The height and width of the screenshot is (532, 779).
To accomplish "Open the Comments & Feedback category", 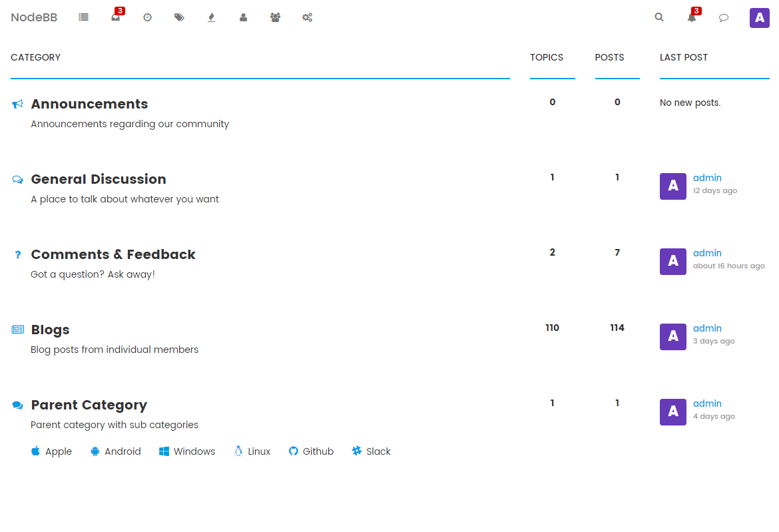I will (x=113, y=254).
